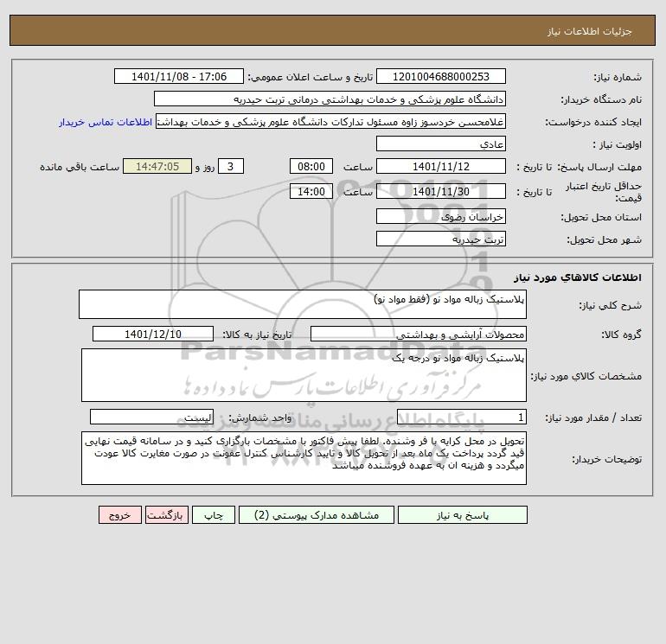Click the general description box پلاستیک زباله
Screen dimensions: 666x644
coord(303,304)
